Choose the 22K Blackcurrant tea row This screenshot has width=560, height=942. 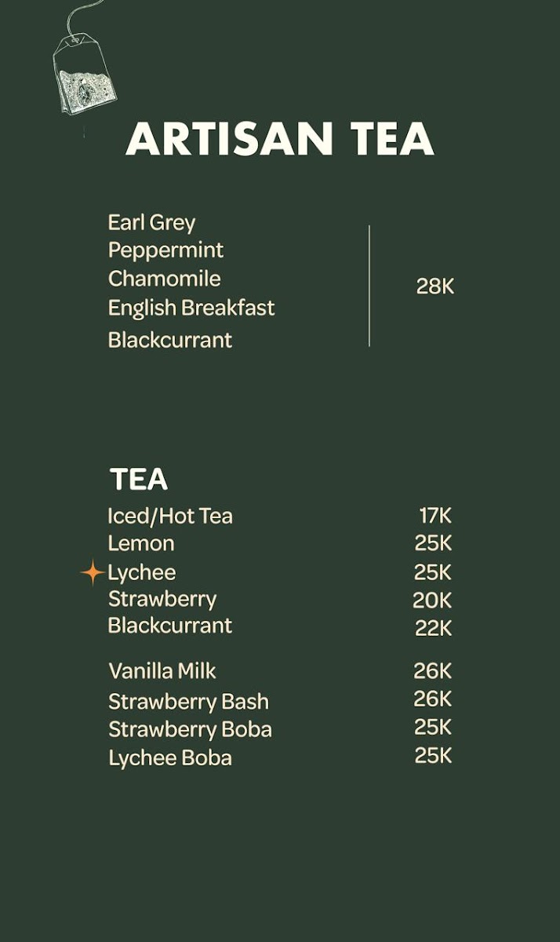pos(170,626)
